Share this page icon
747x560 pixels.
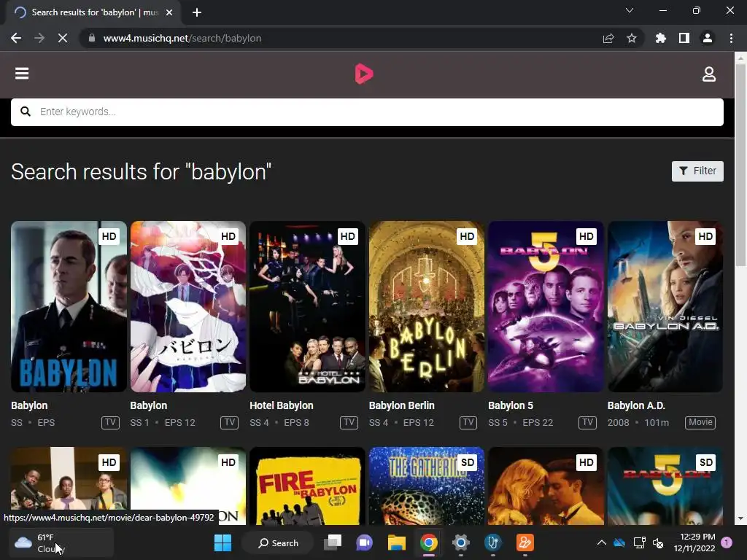pos(608,38)
